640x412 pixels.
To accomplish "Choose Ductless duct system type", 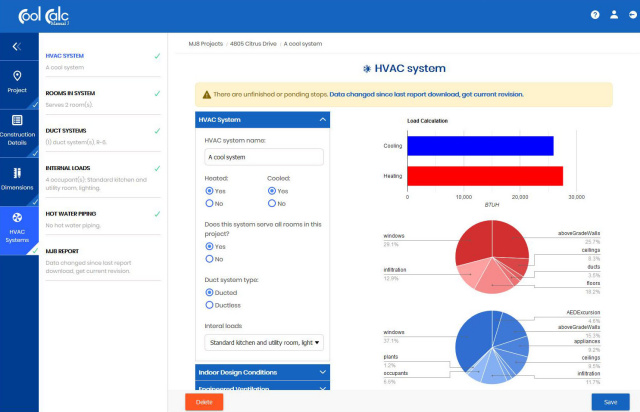I will [x=209, y=305].
